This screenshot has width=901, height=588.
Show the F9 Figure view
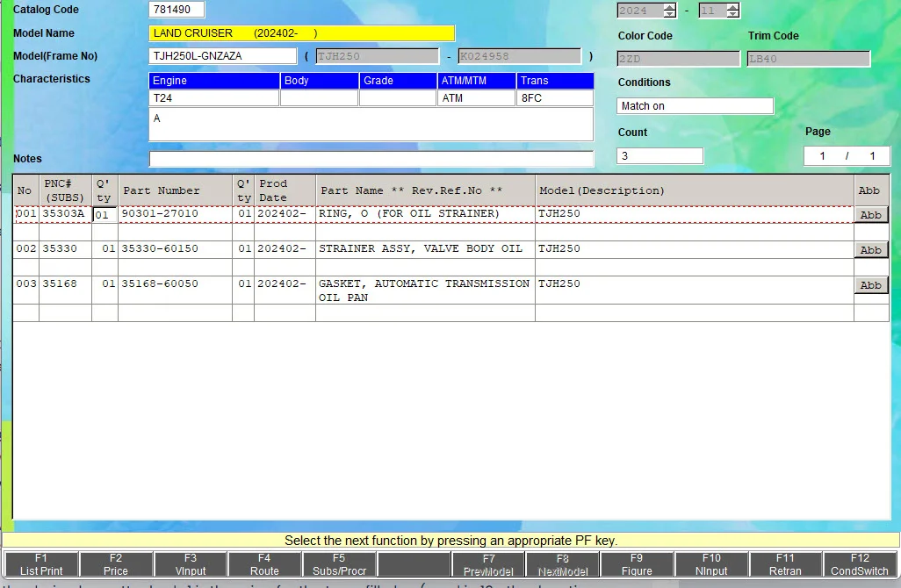click(637, 564)
